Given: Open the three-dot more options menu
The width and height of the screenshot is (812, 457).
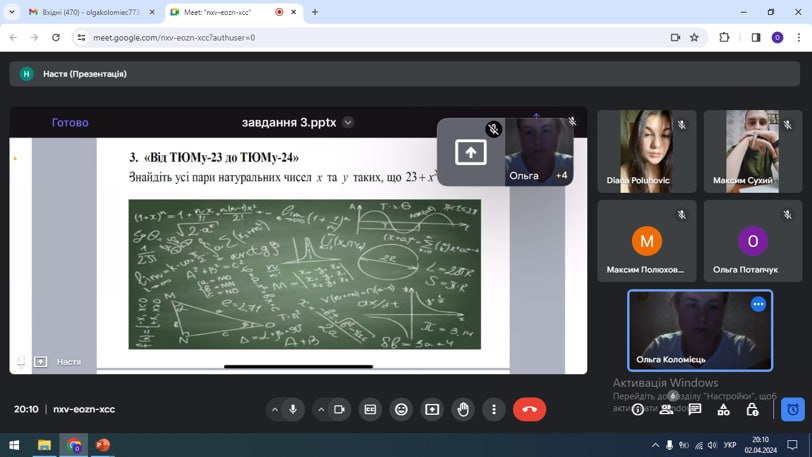Looking at the screenshot, I should point(494,409).
